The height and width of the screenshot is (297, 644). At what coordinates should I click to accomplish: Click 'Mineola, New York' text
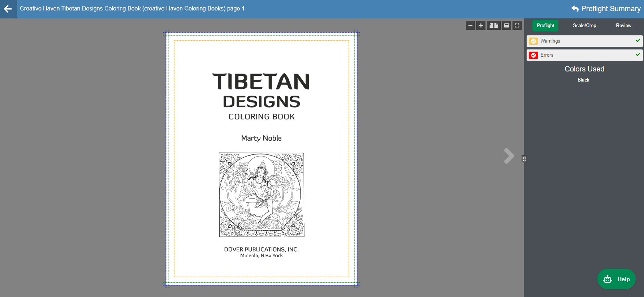262,255
